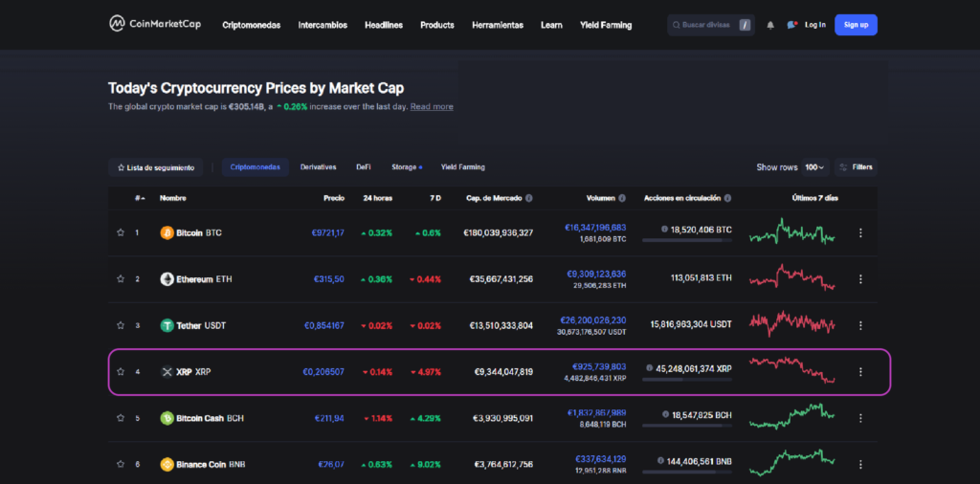Open the Ethereum row three-dot menu
Viewport: 980px width, 484px height.
(860, 278)
